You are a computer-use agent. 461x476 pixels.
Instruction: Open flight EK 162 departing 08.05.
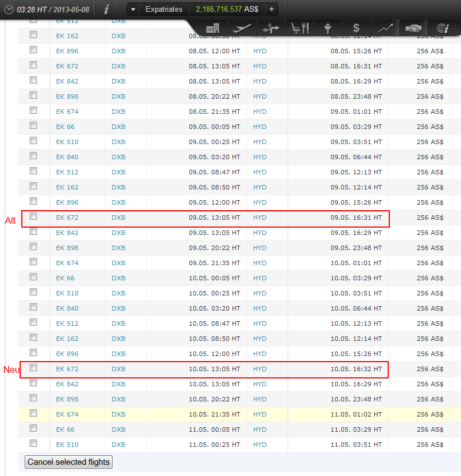click(67, 36)
